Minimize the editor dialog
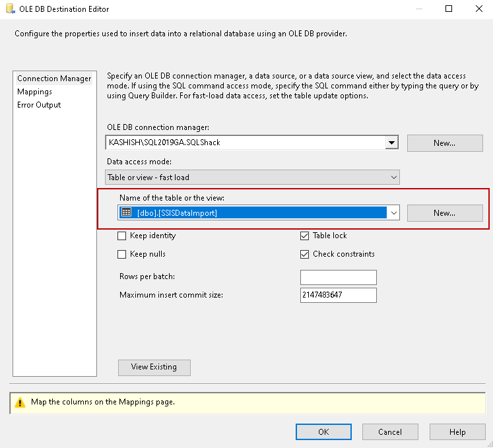This screenshot has height=448, width=493. point(418,9)
